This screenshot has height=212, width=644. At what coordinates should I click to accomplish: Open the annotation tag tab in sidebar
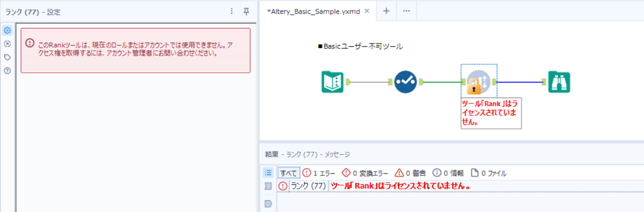pyautogui.click(x=7, y=57)
